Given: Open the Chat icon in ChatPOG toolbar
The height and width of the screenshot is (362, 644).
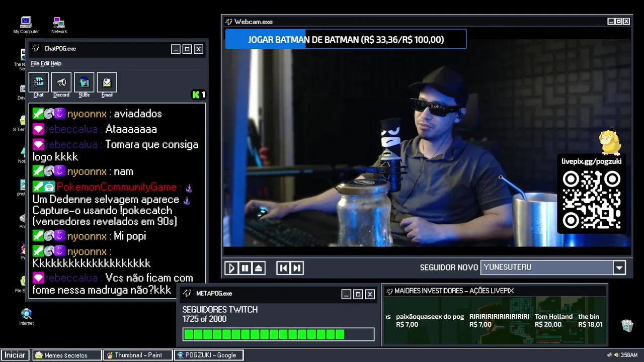Looking at the screenshot, I should coord(39,82).
